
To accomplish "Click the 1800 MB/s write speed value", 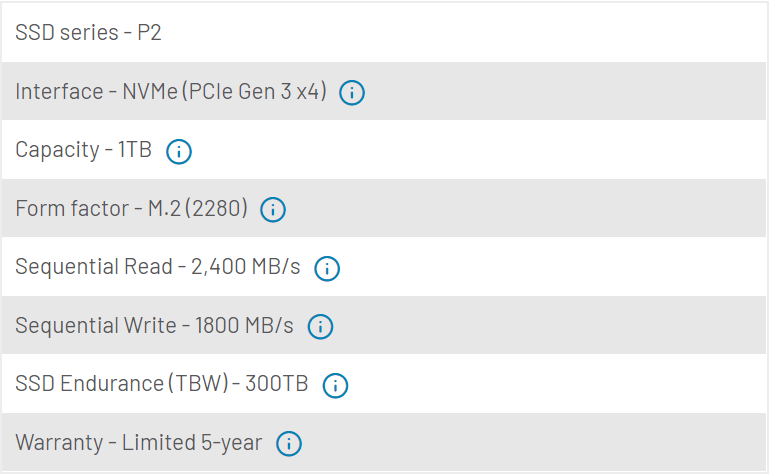I will point(244,325).
